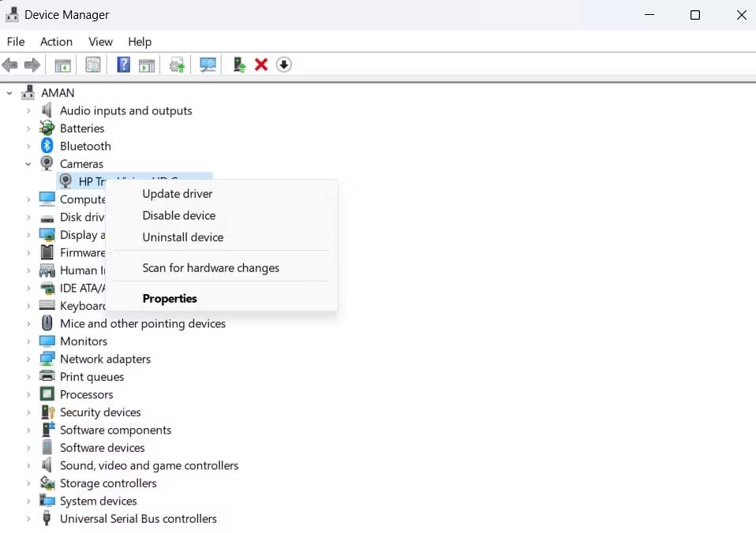Click the update driver toolbar icon with green arrow

238,65
